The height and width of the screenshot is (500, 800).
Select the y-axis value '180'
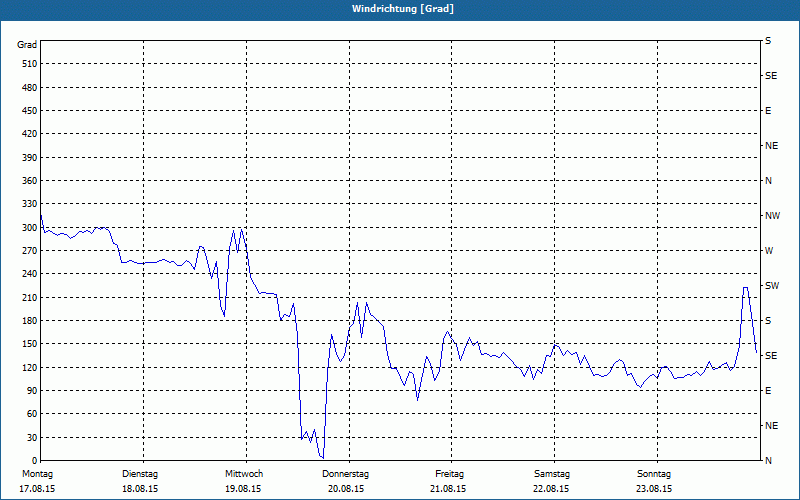click(x=30, y=321)
